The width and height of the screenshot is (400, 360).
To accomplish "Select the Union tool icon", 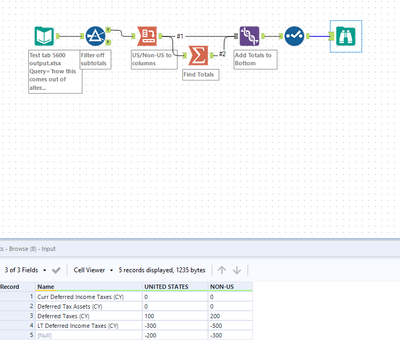I will (x=249, y=36).
